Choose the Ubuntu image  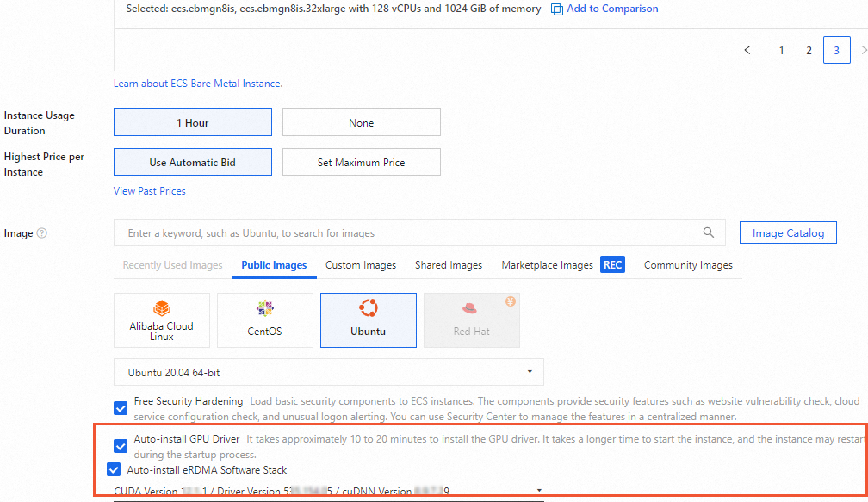[369, 319]
